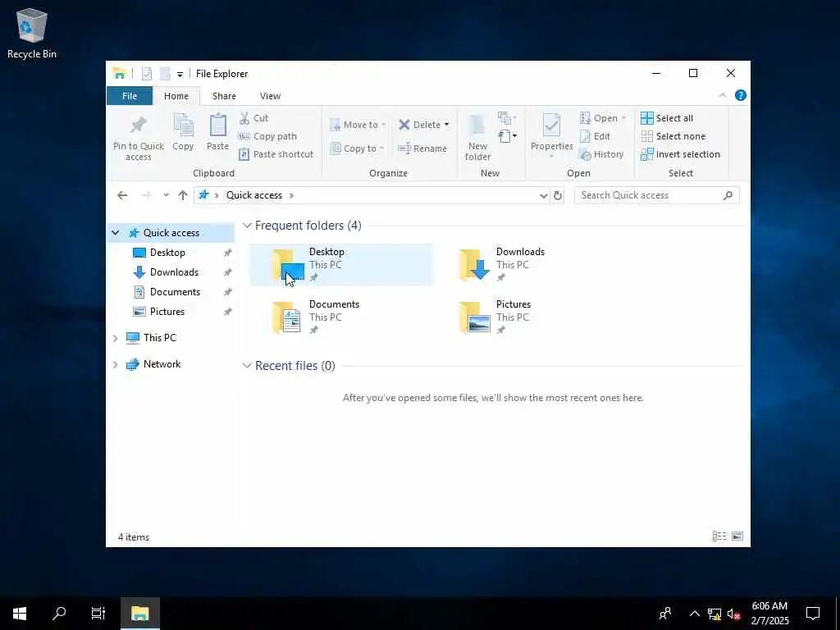The height and width of the screenshot is (630, 840).
Task: Select Downloads in the navigation pane
Action: pos(171,272)
